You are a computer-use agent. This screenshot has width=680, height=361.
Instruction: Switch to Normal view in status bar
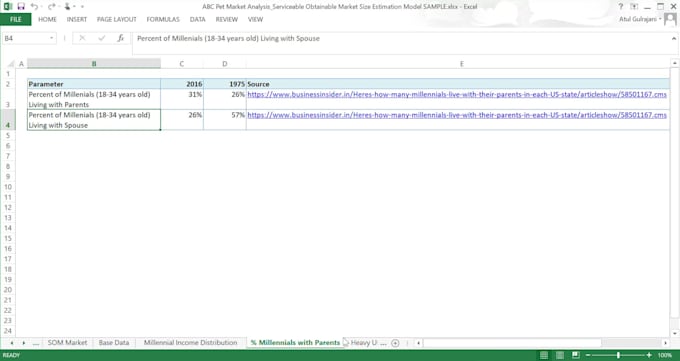(544, 355)
